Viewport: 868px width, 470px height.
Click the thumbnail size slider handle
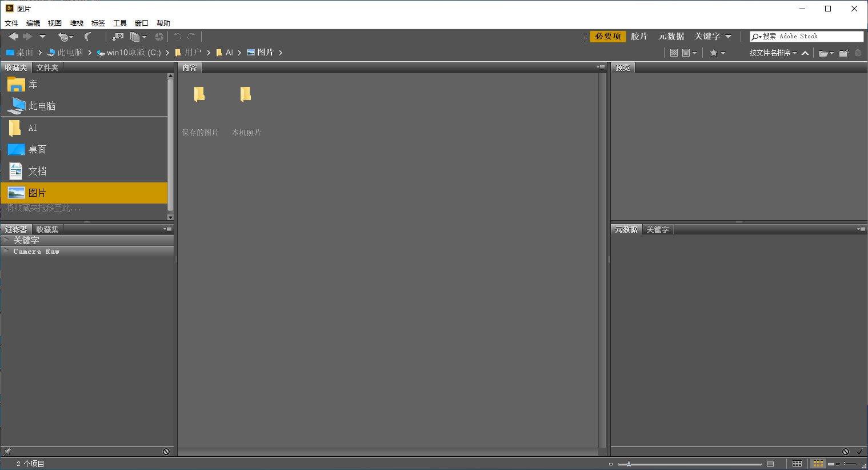(629, 464)
